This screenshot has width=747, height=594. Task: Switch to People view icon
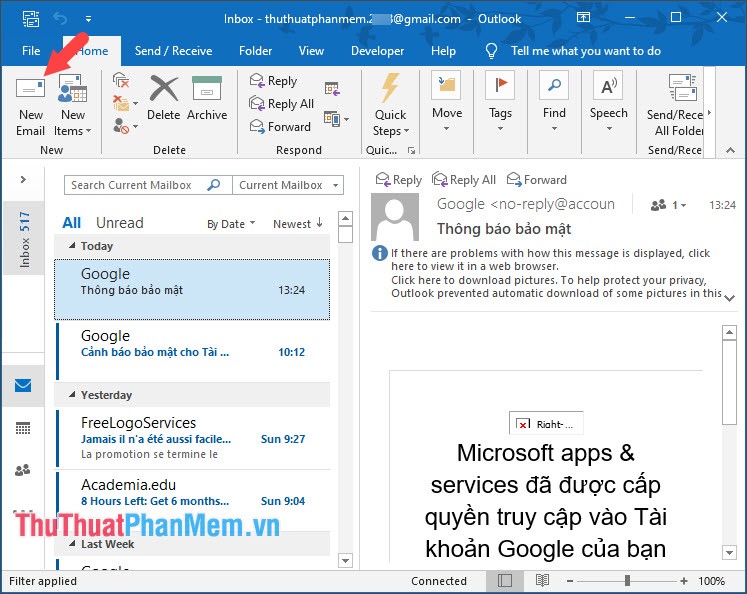click(x=23, y=470)
